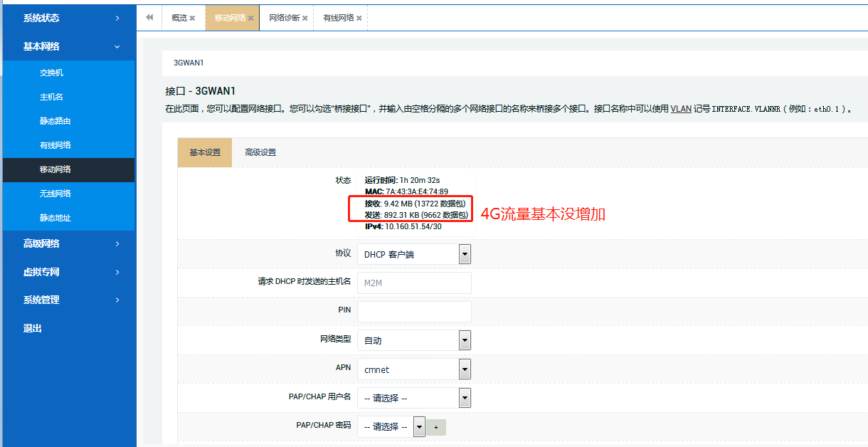Open the 网络类型 dropdown showing 自动

464,340
